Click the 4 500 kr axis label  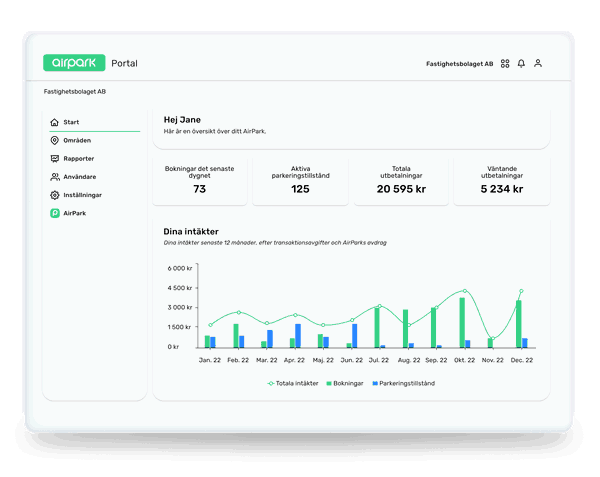click(179, 288)
